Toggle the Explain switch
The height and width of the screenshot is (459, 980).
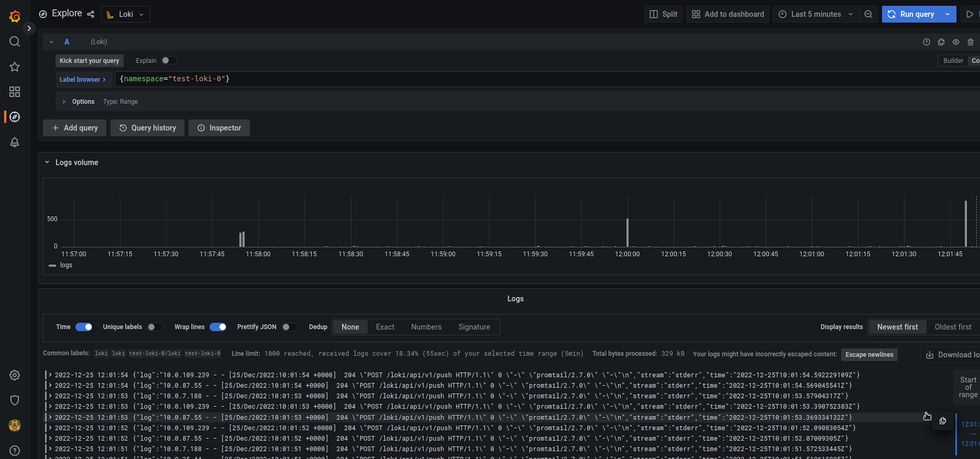click(169, 61)
